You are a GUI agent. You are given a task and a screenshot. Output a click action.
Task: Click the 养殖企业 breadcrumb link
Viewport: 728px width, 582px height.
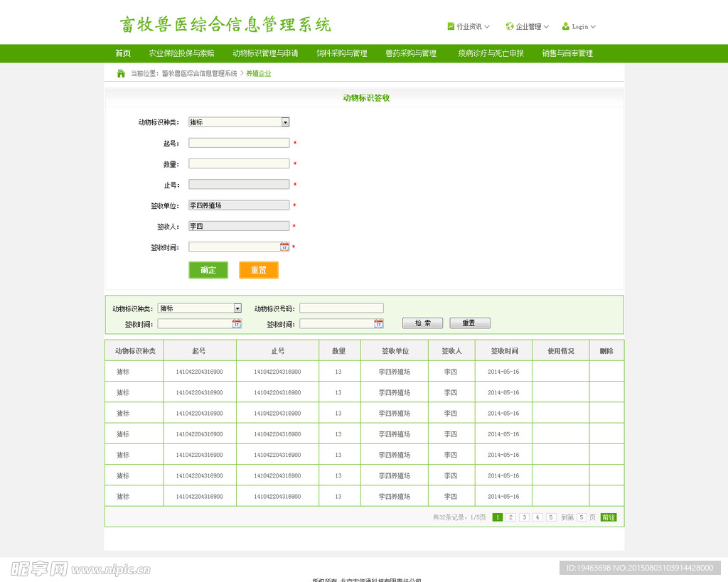[x=259, y=73]
